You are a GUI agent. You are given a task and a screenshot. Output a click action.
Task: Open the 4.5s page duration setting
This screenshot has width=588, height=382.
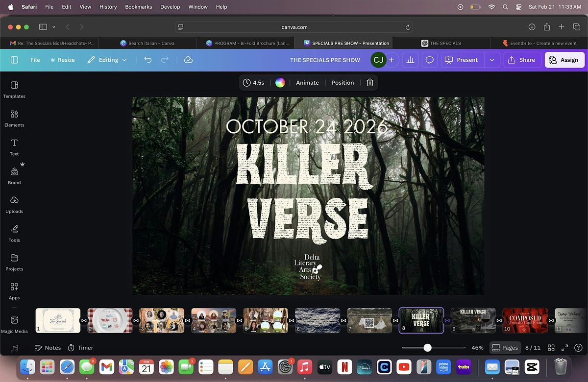pos(254,83)
